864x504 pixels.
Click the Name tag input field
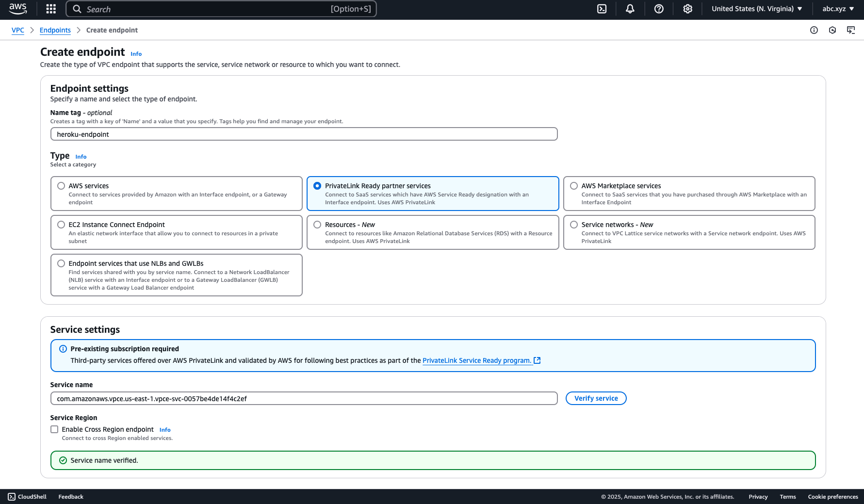point(304,134)
